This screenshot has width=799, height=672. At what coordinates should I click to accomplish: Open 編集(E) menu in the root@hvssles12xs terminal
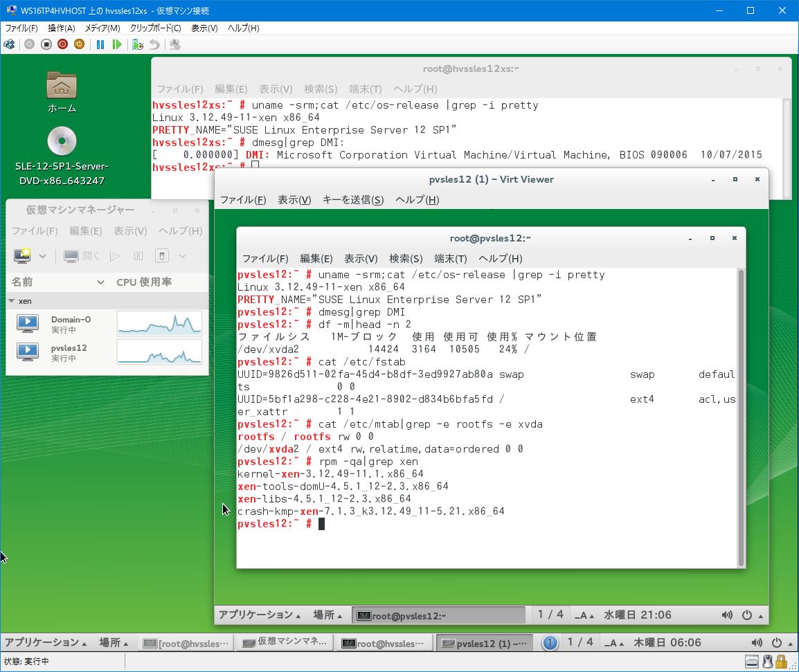pos(231,89)
